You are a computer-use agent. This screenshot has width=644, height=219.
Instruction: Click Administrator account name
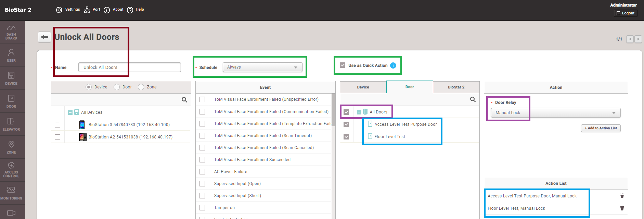pyautogui.click(x=623, y=5)
